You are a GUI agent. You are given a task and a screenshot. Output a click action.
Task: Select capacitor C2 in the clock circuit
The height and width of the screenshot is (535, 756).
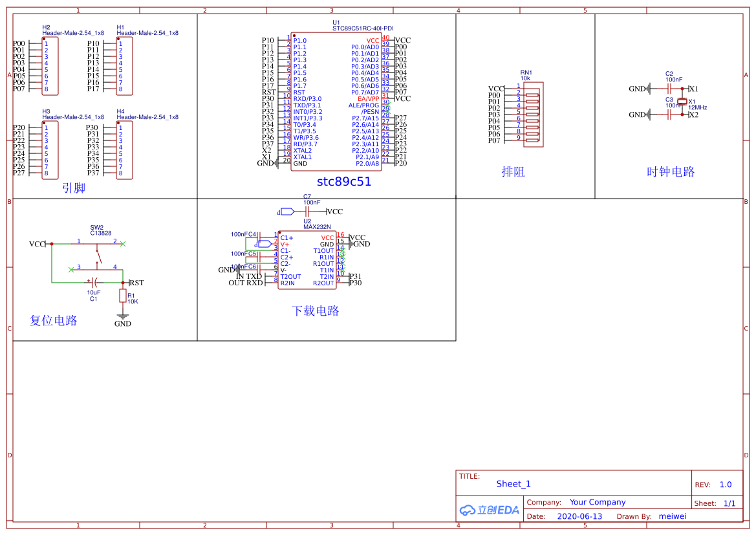pos(669,89)
